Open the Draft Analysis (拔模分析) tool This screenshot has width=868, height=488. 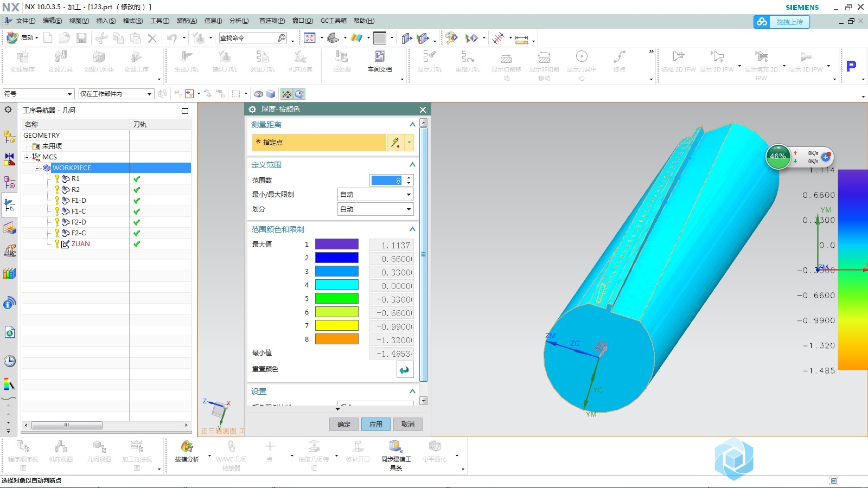(x=187, y=451)
